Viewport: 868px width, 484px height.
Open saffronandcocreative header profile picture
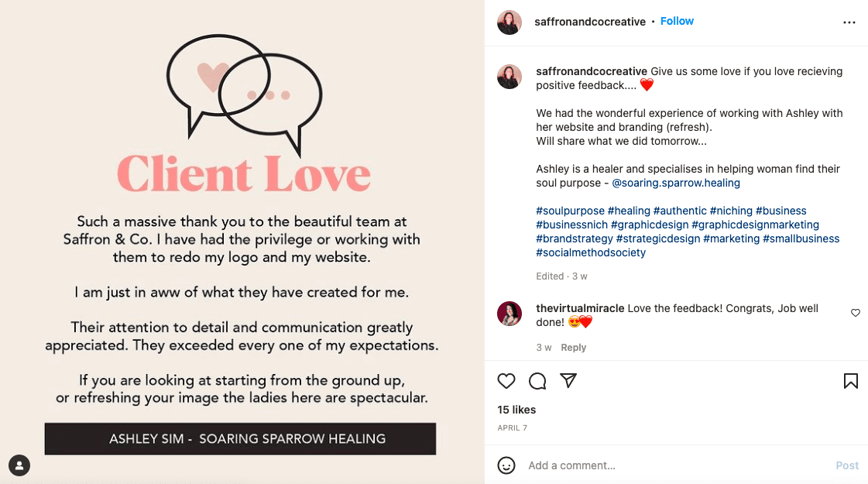[x=509, y=22]
